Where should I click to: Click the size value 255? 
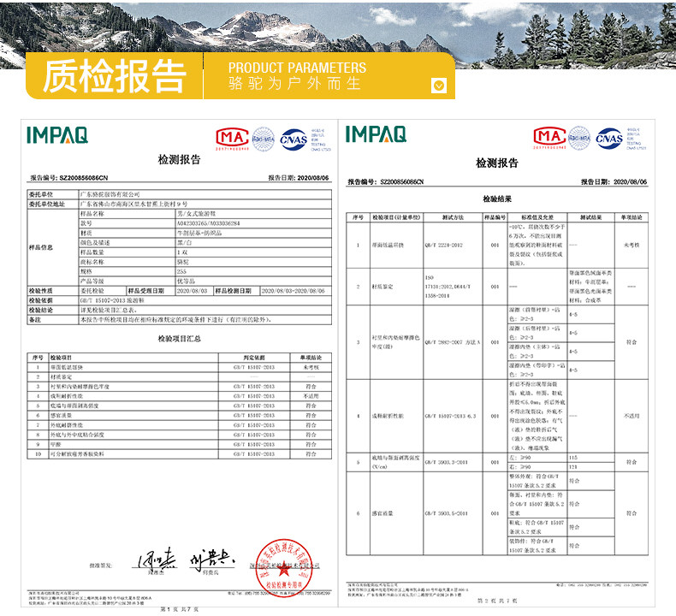(181, 271)
